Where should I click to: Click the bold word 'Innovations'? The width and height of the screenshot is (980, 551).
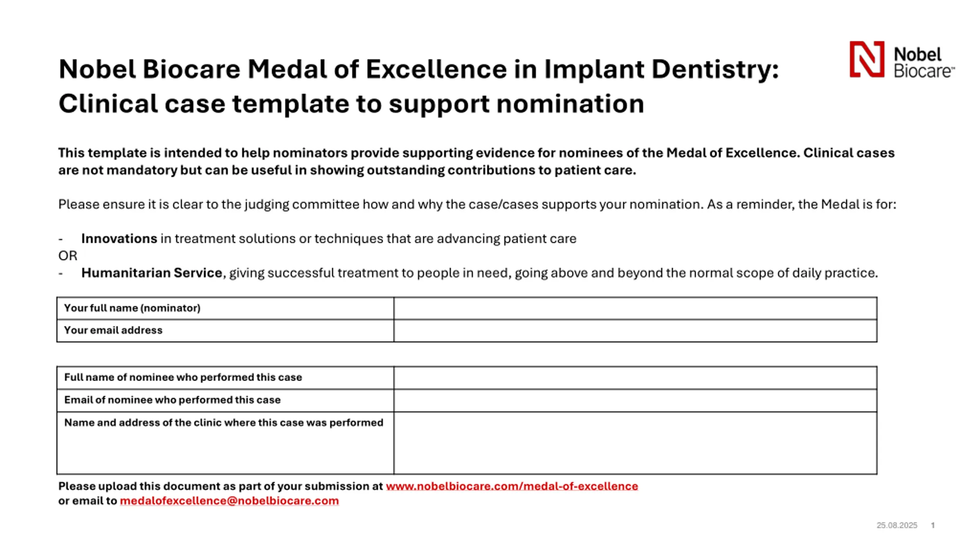(x=119, y=238)
